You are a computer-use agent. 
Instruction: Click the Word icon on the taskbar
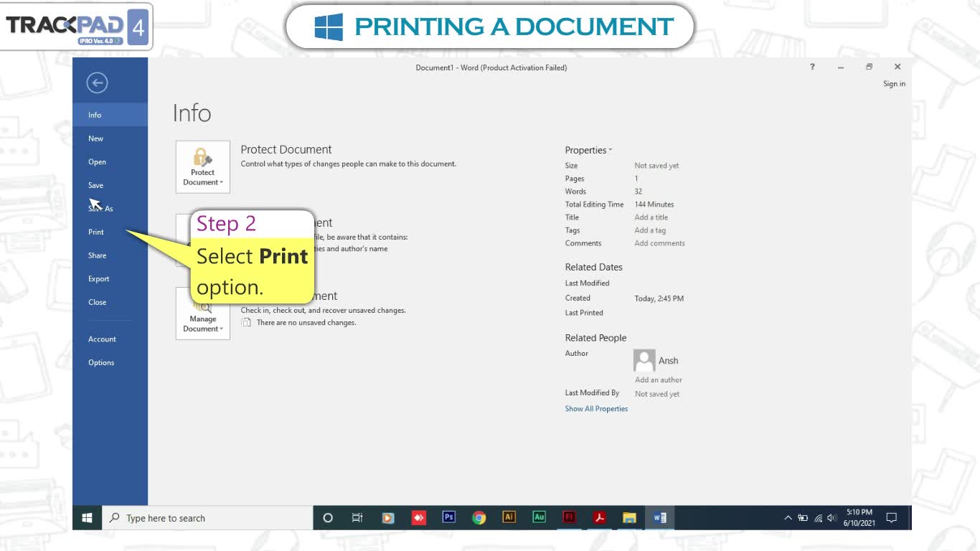click(x=659, y=518)
